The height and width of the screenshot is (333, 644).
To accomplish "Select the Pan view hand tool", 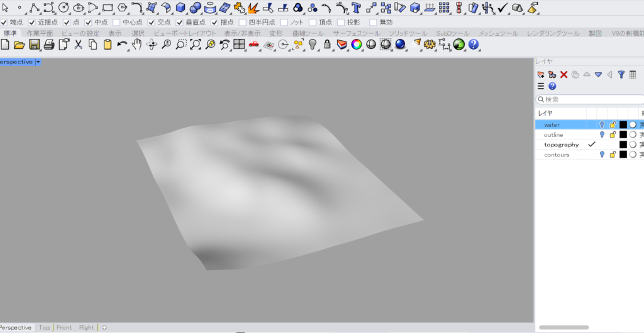I will (x=138, y=45).
